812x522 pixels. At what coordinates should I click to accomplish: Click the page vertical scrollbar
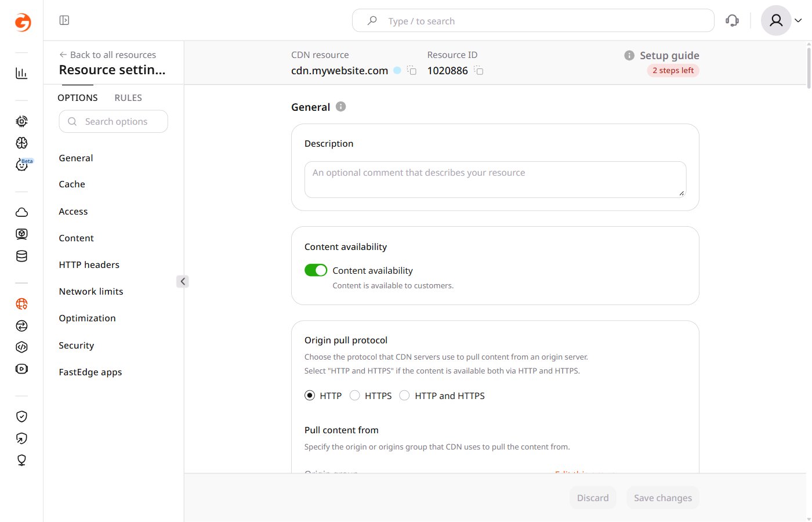click(809, 68)
